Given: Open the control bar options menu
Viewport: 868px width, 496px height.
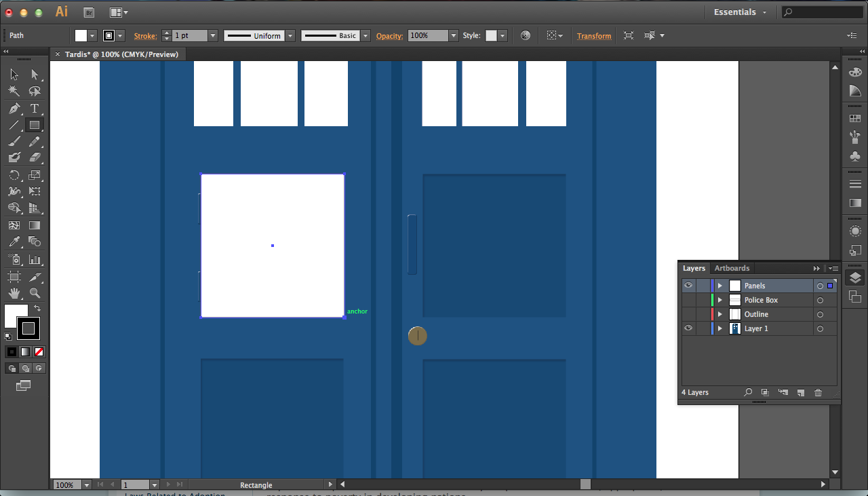Looking at the screenshot, I should click(x=852, y=35).
